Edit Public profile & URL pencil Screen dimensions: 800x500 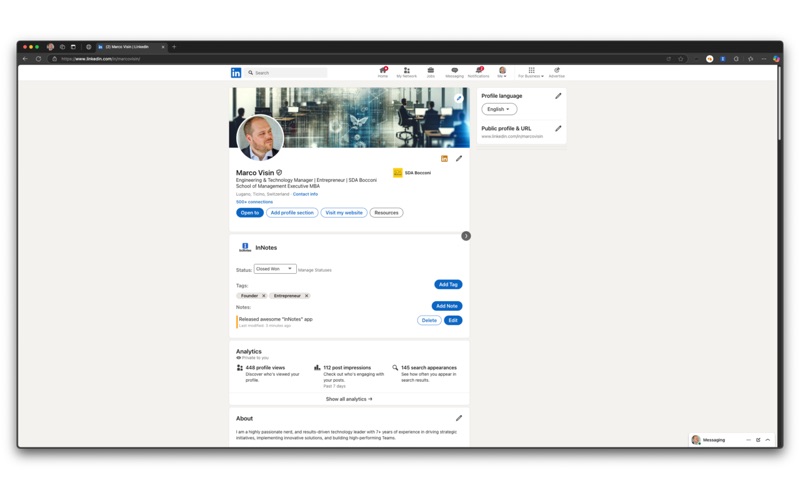click(x=558, y=129)
